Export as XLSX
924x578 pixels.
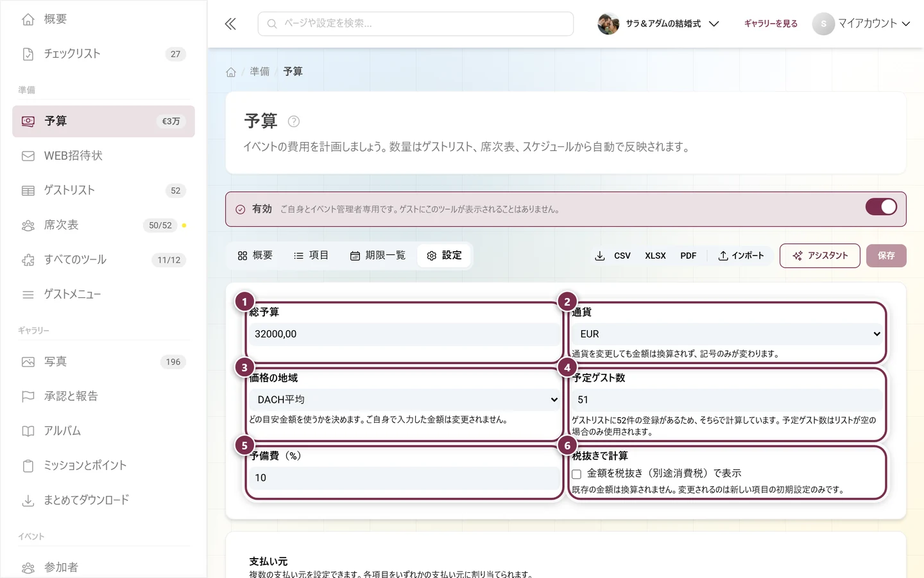(655, 256)
